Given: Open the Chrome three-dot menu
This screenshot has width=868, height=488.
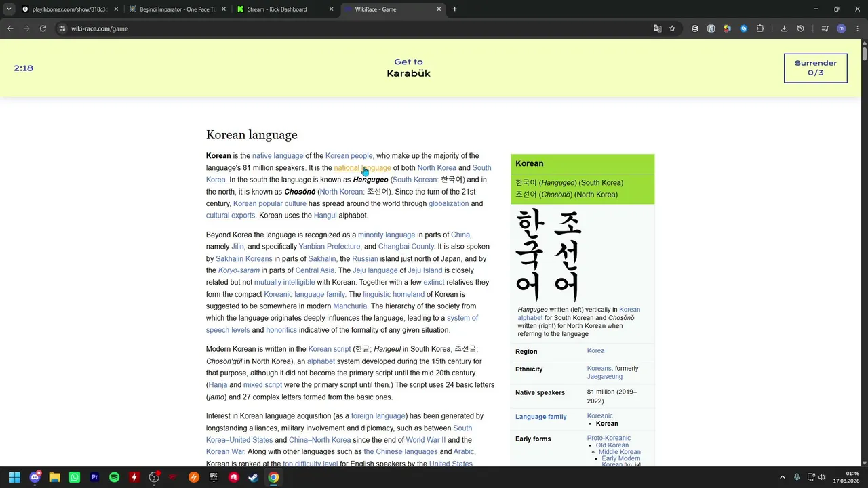Looking at the screenshot, I should click(856, 28).
